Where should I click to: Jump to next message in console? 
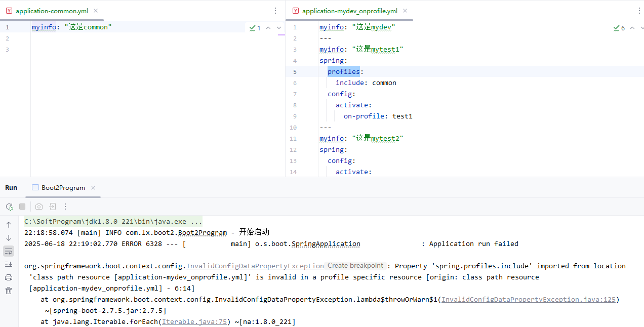[9, 236]
